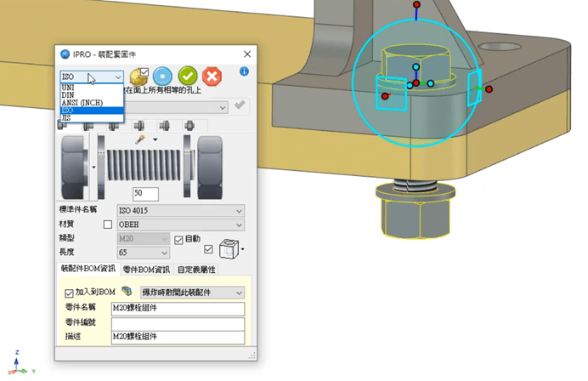Select the fifth fastener configuration tab icon

point(164,125)
